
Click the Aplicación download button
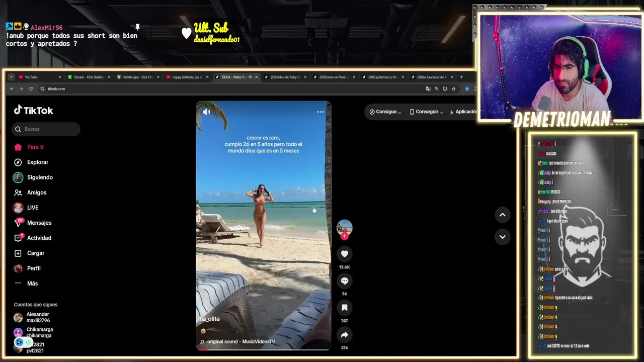463,112
